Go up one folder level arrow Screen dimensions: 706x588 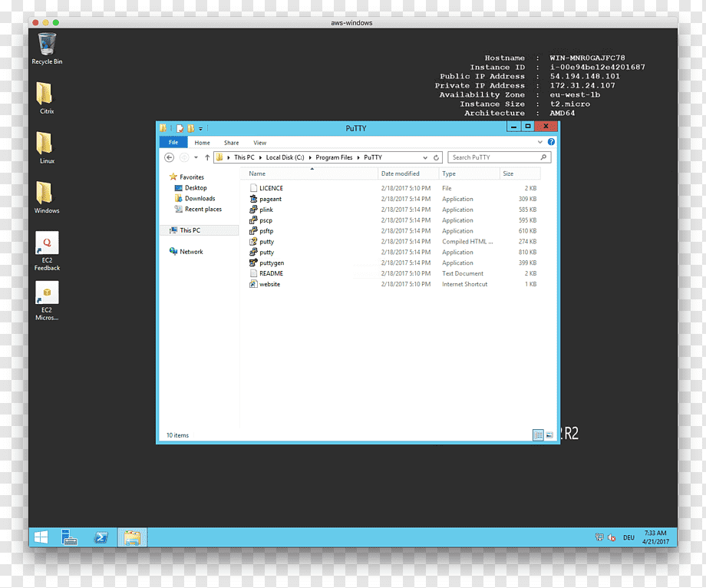[207, 157]
